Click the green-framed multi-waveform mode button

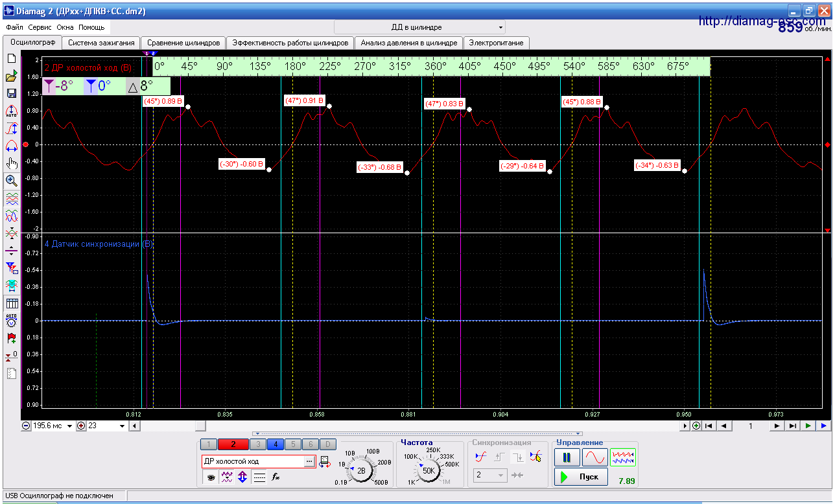click(623, 457)
